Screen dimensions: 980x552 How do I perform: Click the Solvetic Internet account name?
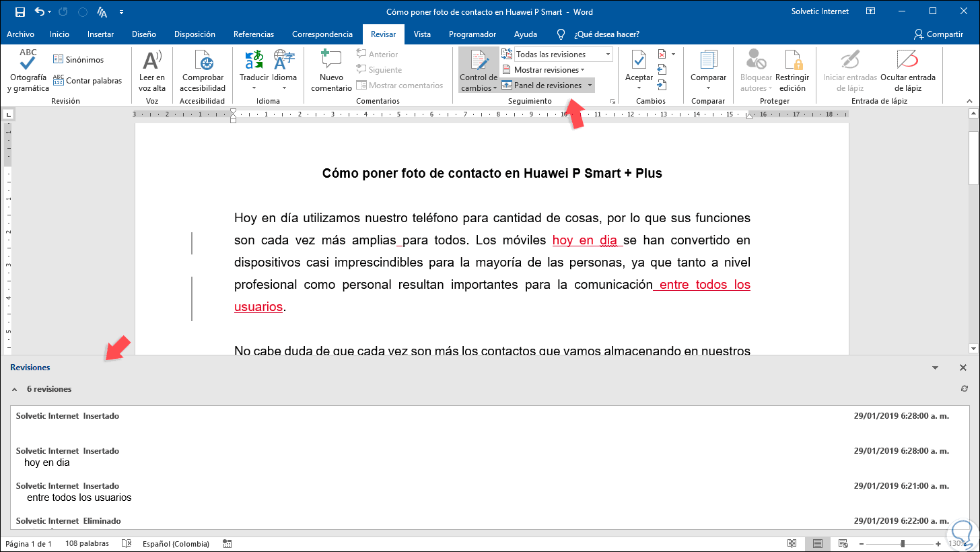click(820, 11)
